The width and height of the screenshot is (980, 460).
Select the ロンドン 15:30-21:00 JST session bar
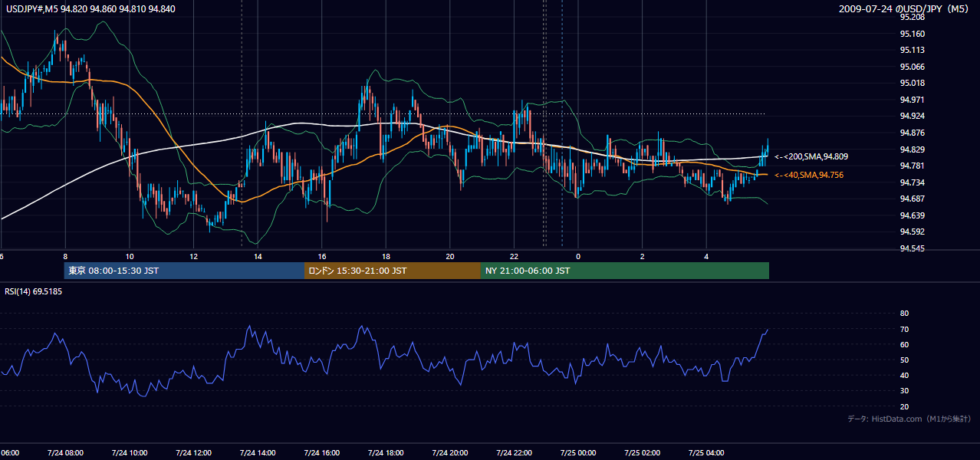pyautogui.click(x=393, y=271)
